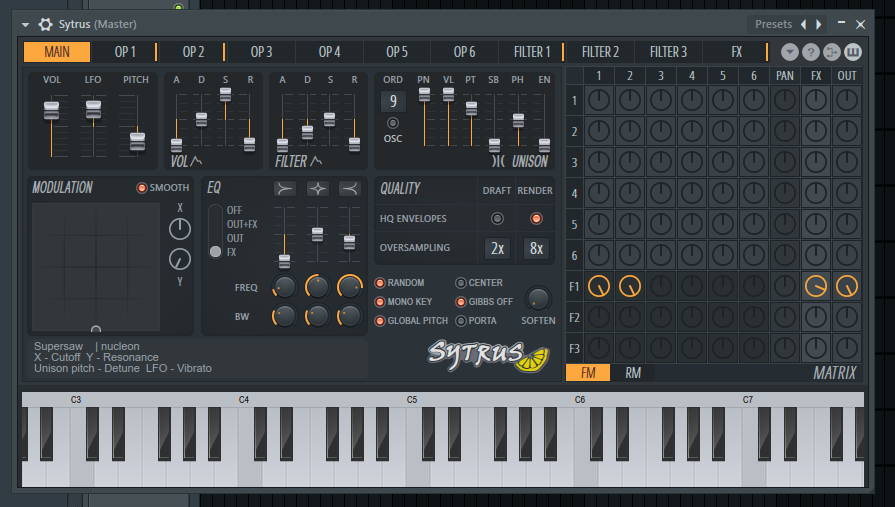This screenshot has height=507, width=895.
Task: Enable HQ envelopes for DRAFT
Action: (x=497, y=218)
